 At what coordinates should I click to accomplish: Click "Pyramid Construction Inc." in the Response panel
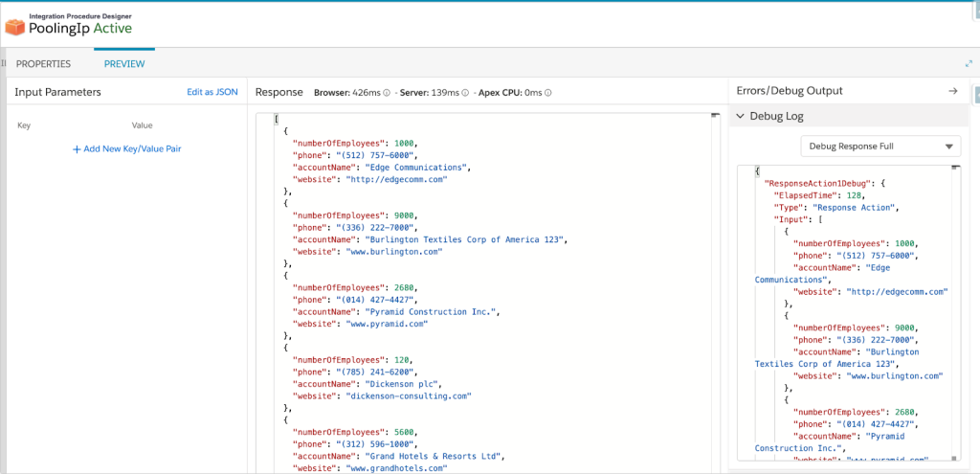(432, 312)
